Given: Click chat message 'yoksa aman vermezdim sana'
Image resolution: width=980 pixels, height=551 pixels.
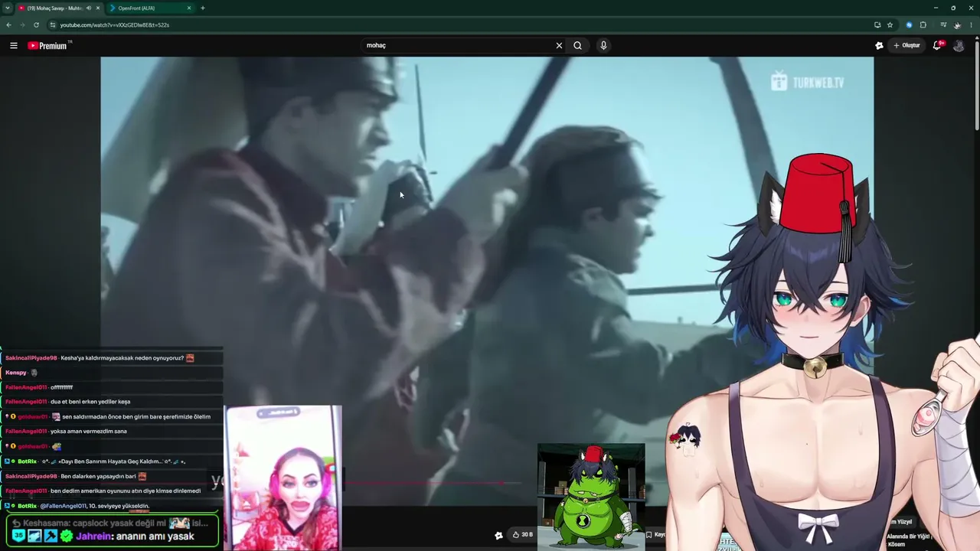Looking at the screenshot, I should click(89, 431).
